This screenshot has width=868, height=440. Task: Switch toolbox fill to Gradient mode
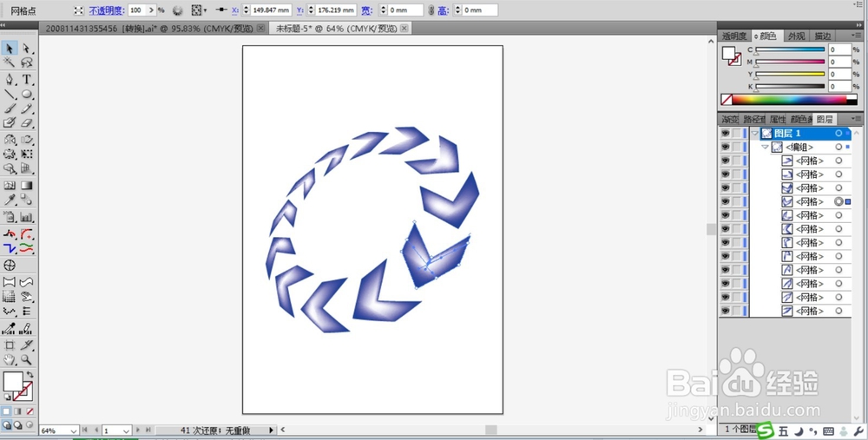[x=17, y=411]
